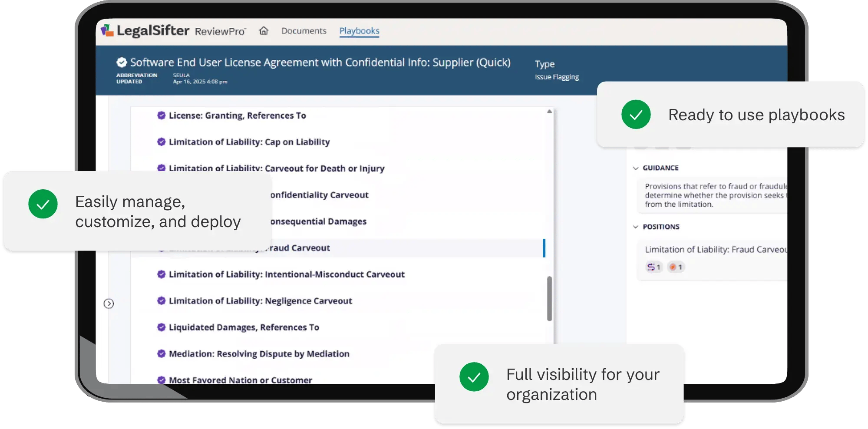
Task: Click purple badge beside Cap on Liability
Action: (161, 142)
